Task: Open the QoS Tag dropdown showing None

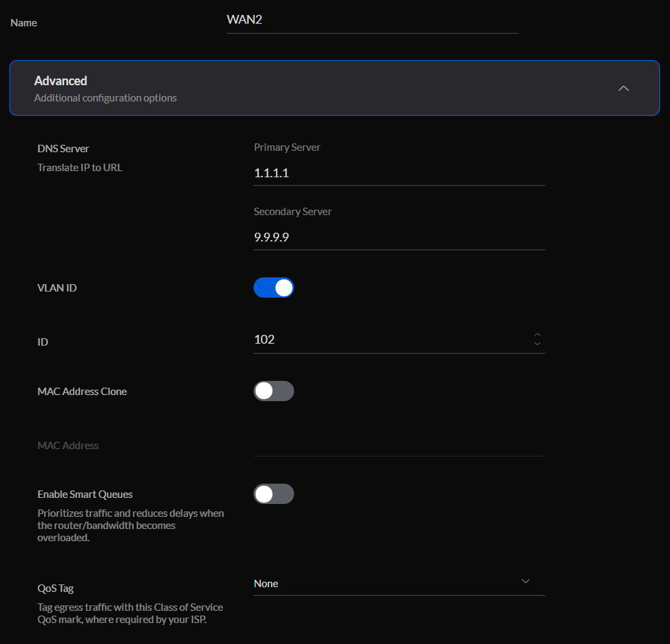Action: (400, 584)
